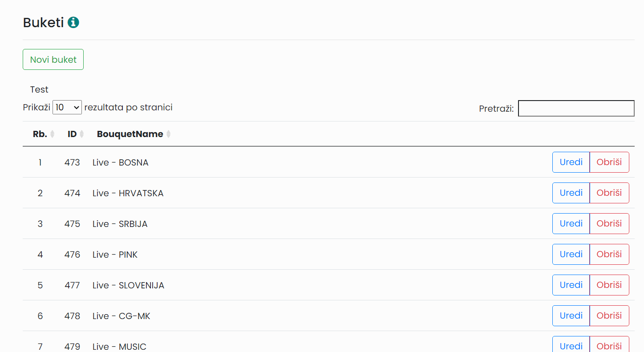Edit the Live - PINK bouquet
Image resolution: width=644 pixels, height=352 pixels.
point(571,254)
